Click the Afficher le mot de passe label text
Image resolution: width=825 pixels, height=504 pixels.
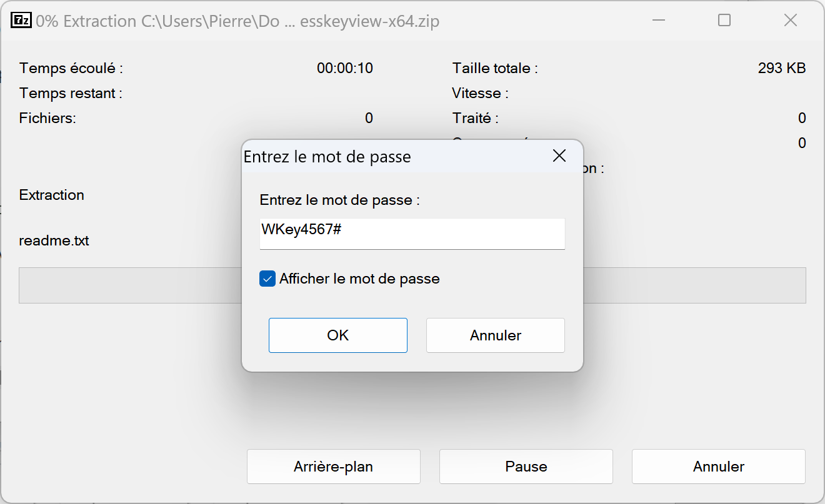359,279
